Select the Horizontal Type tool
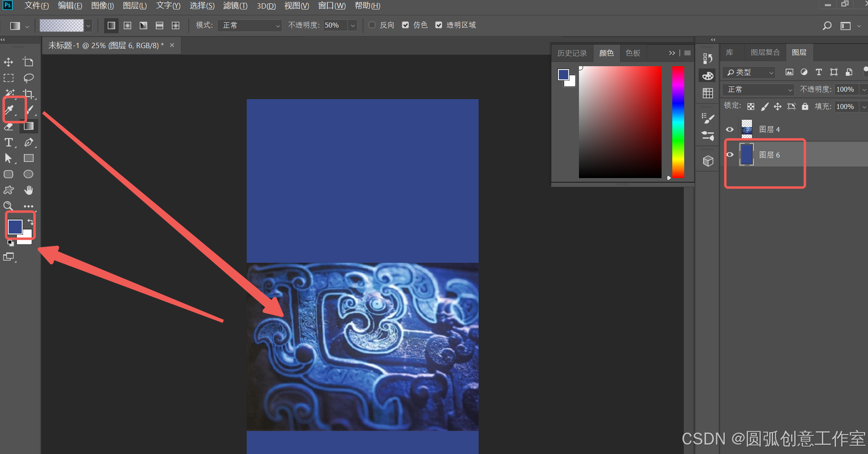 click(x=8, y=142)
